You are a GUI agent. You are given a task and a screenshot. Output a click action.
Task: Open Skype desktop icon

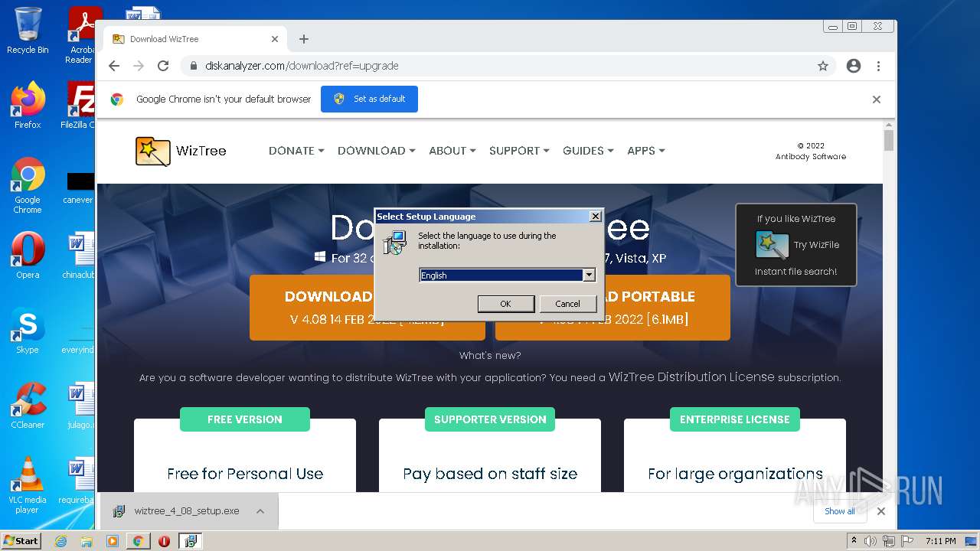coord(28,331)
